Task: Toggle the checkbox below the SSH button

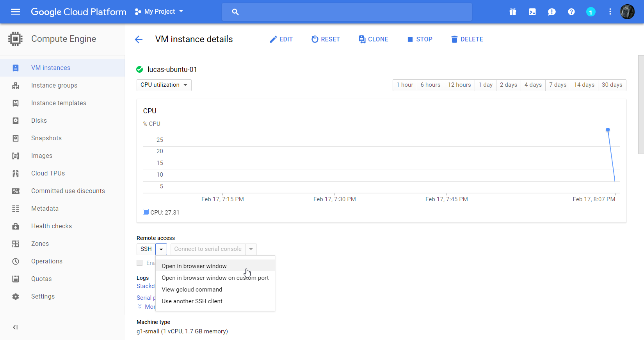Action: (x=139, y=263)
